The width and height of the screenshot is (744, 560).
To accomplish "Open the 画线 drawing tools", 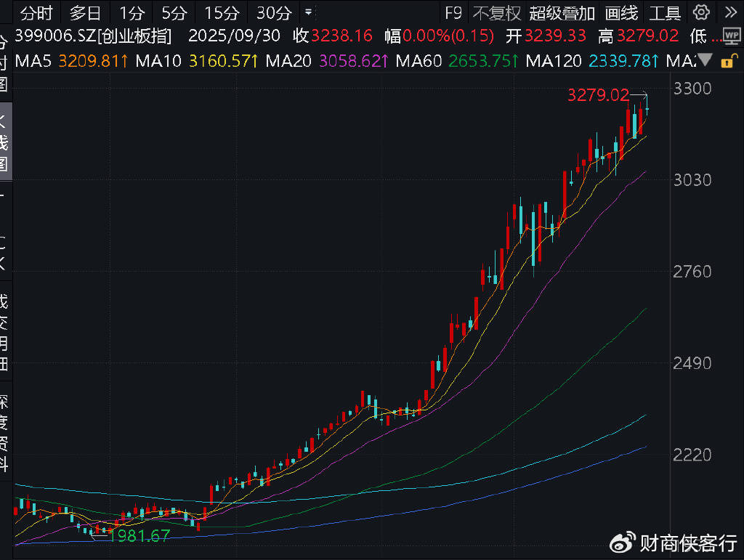I will tap(621, 12).
